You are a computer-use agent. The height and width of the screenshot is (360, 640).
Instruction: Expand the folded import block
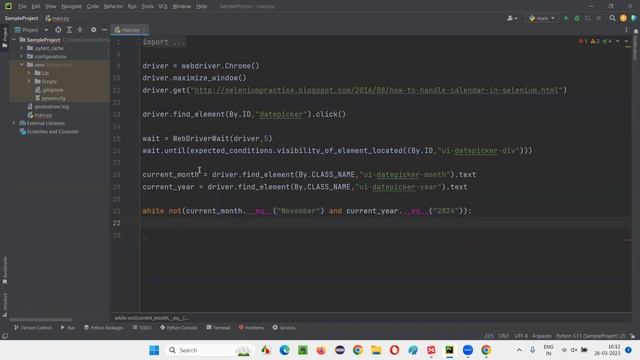[164, 42]
